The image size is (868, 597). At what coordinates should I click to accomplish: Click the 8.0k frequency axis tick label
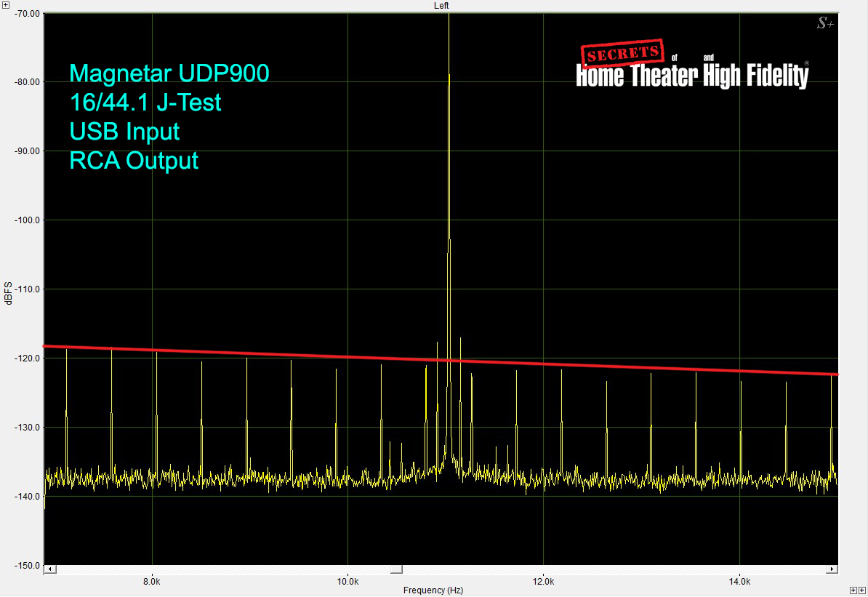click(152, 582)
